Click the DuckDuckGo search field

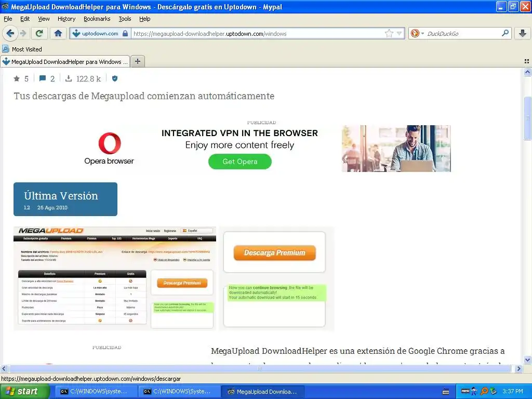click(x=462, y=33)
